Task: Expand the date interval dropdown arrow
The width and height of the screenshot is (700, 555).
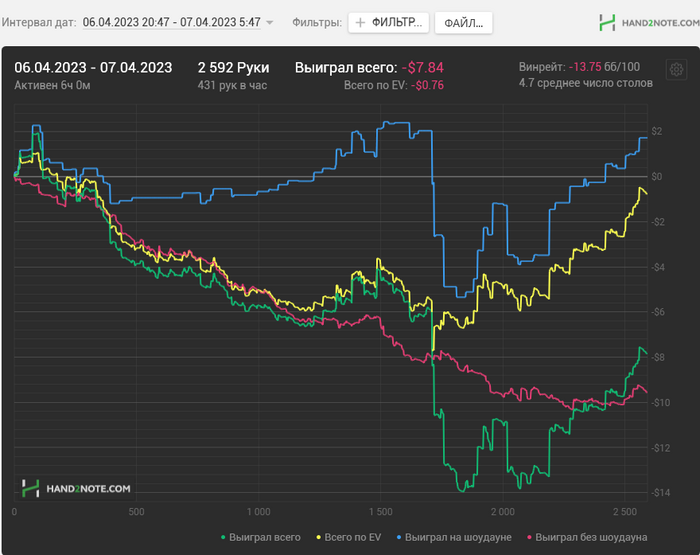Action: point(270,22)
